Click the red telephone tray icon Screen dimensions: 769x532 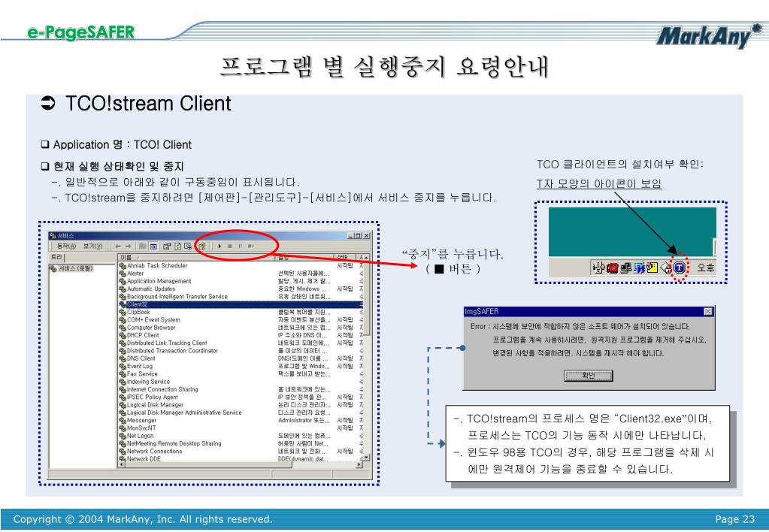click(x=613, y=268)
